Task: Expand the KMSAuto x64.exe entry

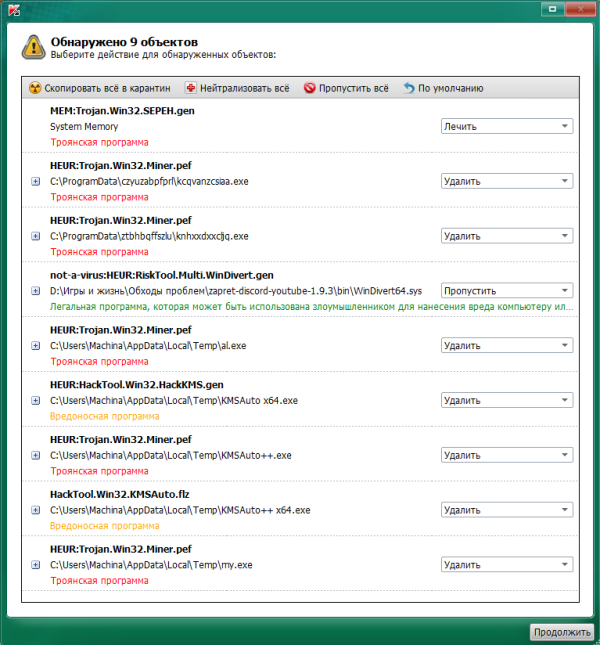Action: (36, 400)
